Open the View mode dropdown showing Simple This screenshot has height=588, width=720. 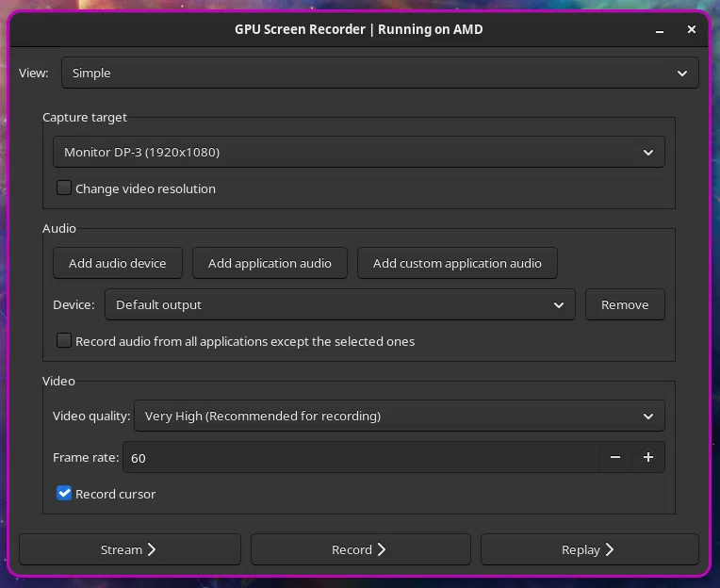point(380,73)
